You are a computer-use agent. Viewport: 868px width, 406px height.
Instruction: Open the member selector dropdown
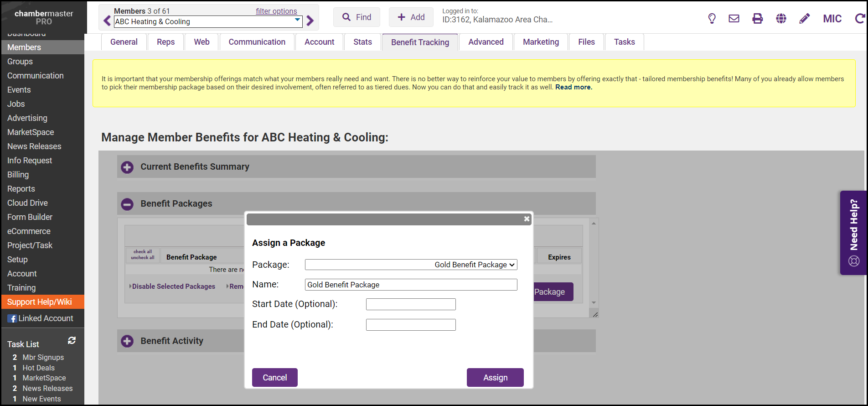(208, 21)
